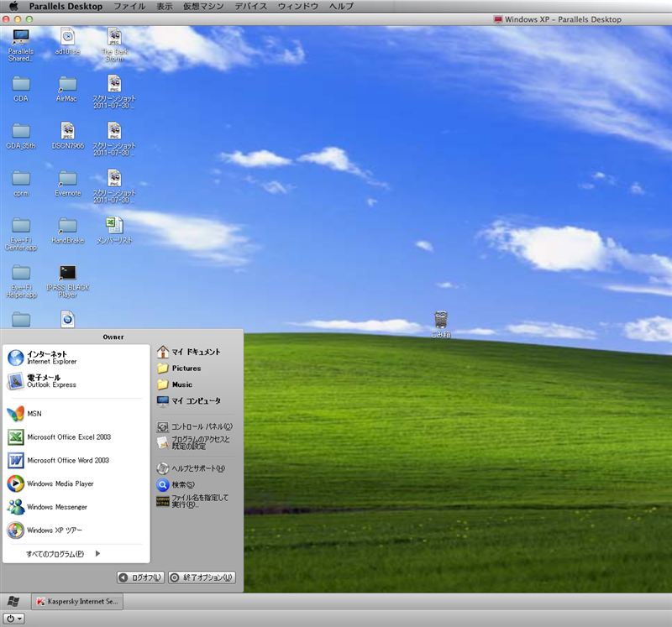Open the 表示 menu
The width and height of the screenshot is (672, 627).
(x=165, y=6)
